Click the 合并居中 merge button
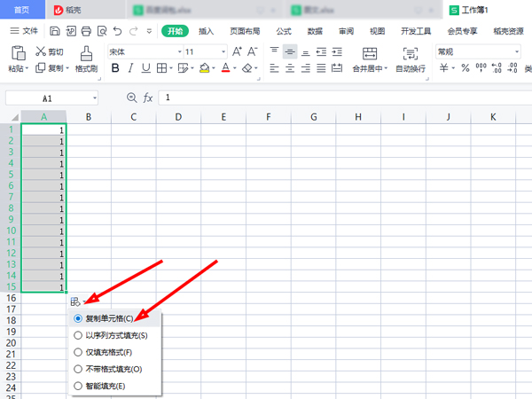This screenshot has height=399, width=532. tap(369, 59)
